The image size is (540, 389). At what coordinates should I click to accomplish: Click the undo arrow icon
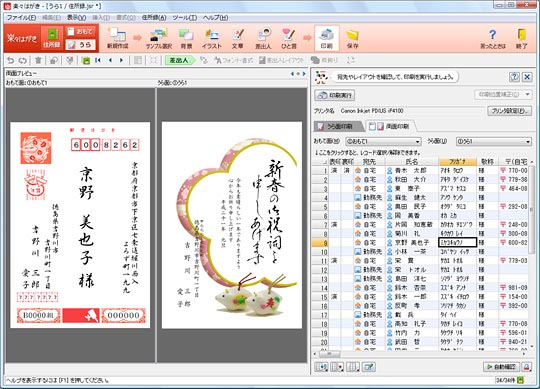click(x=11, y=61)
